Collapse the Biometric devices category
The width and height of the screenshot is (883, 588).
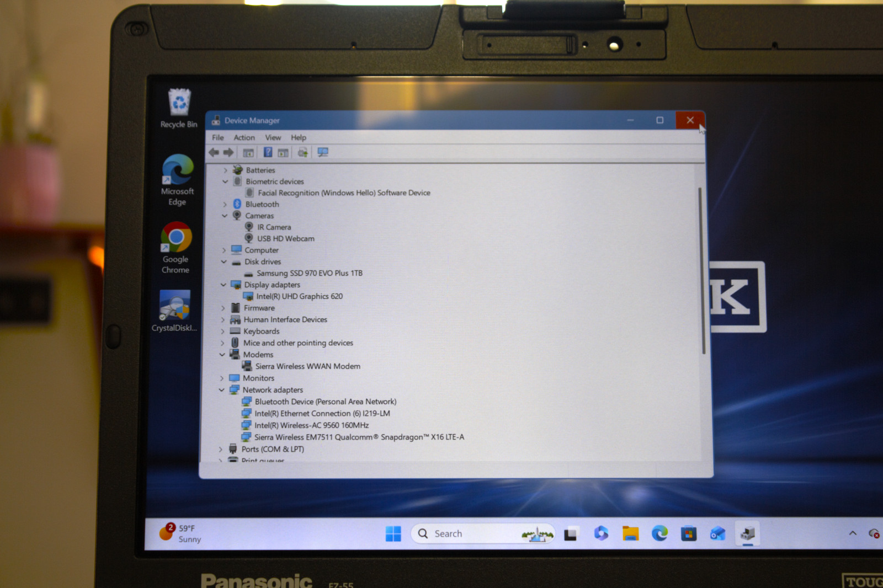pos(225,181)
